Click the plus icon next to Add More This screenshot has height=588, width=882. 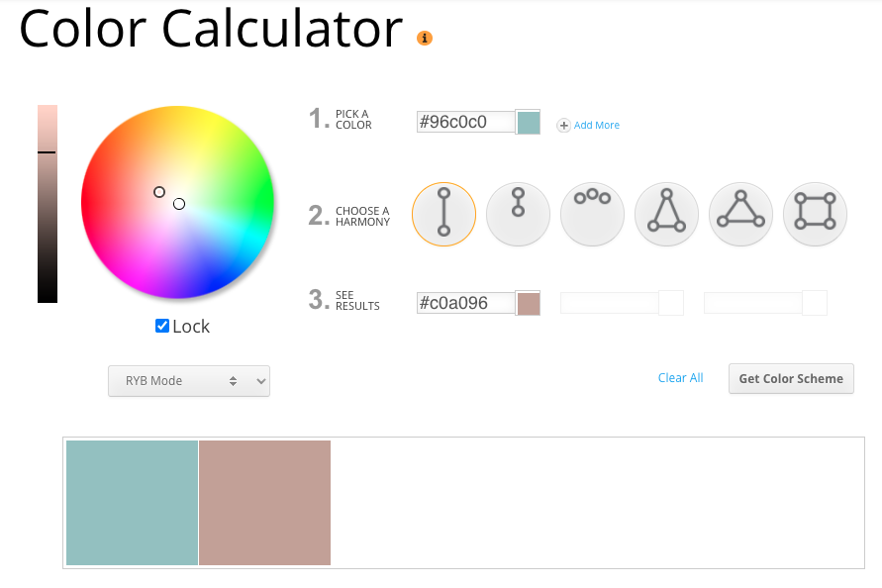pos(563,125)
